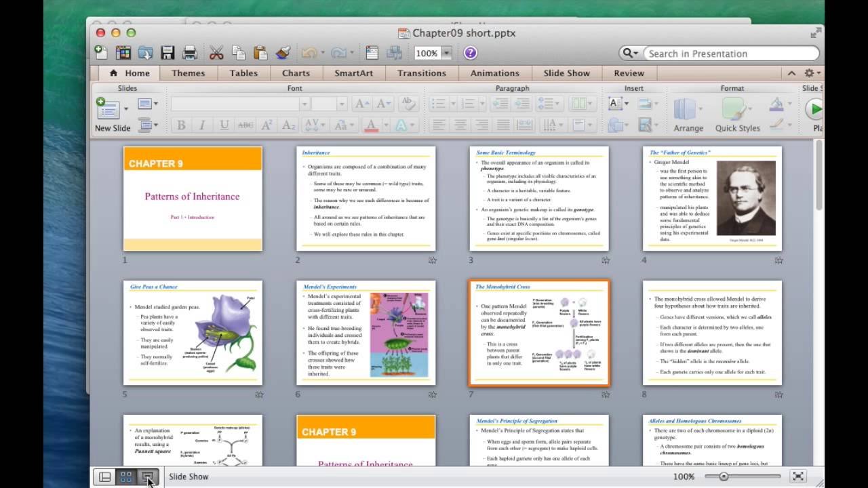Image resolution: width=868 pixels, height=488 pixels.
Task: Click the Clear Formatting icon in Font group
Action: (x=408, y=103)
